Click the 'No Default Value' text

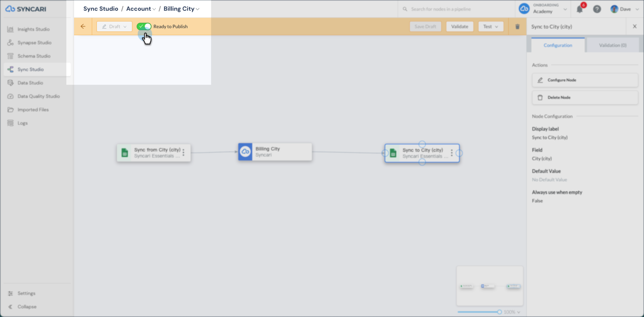tap(549, 180)
